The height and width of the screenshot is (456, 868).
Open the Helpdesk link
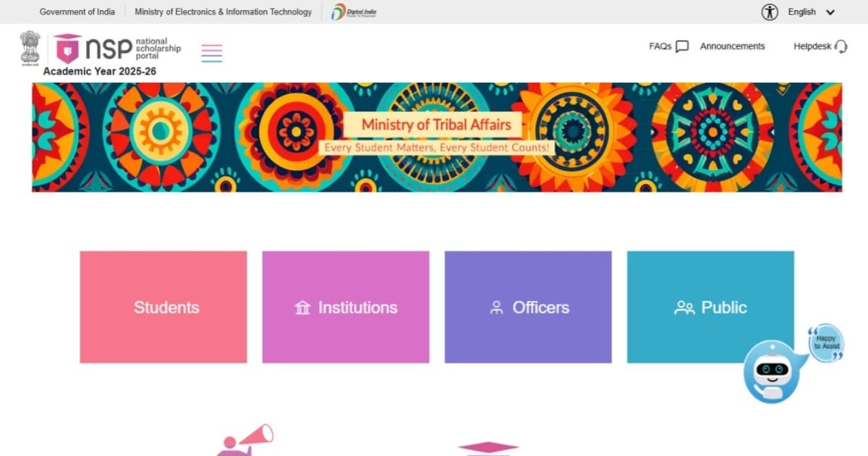(812, 46)
